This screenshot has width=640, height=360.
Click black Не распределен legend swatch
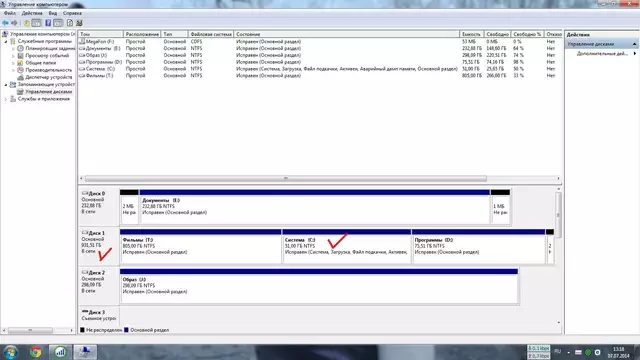point(82,330)
